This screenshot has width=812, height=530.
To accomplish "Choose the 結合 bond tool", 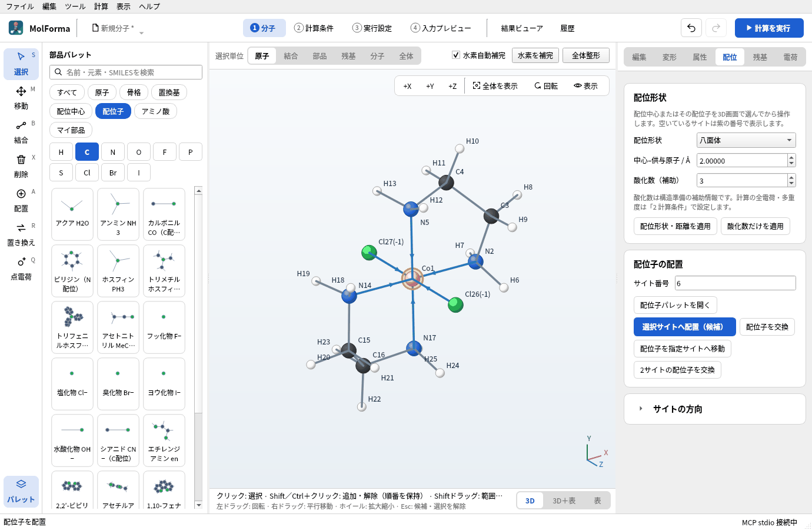I will click(x=21, y=132).
